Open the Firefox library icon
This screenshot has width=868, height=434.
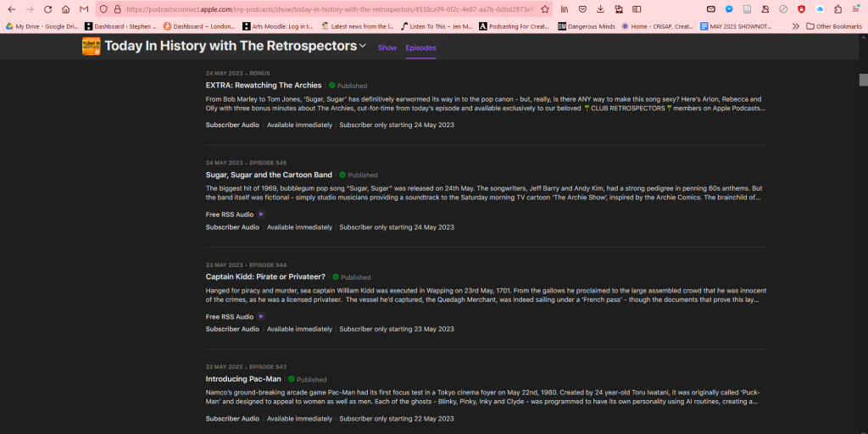[x=565, y=9]
